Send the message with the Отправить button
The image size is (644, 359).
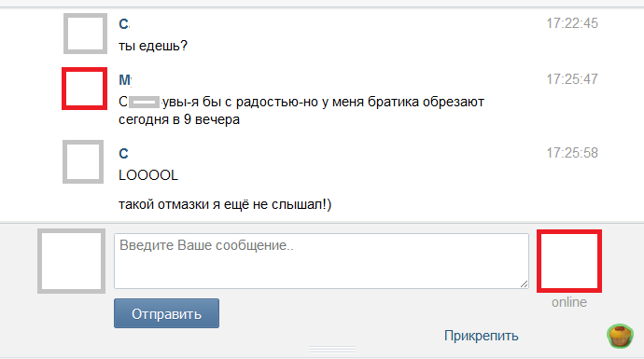[x=166, y=313]
